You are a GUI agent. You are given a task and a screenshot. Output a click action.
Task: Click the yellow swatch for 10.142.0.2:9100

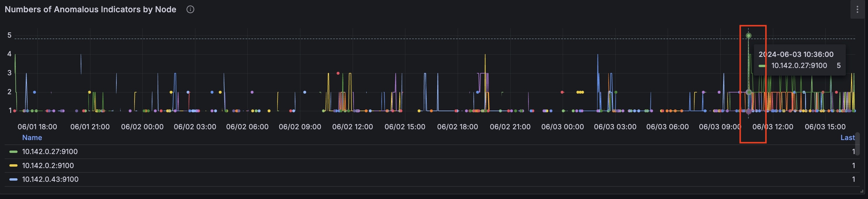pyautogui.click(x=13, y=165)
